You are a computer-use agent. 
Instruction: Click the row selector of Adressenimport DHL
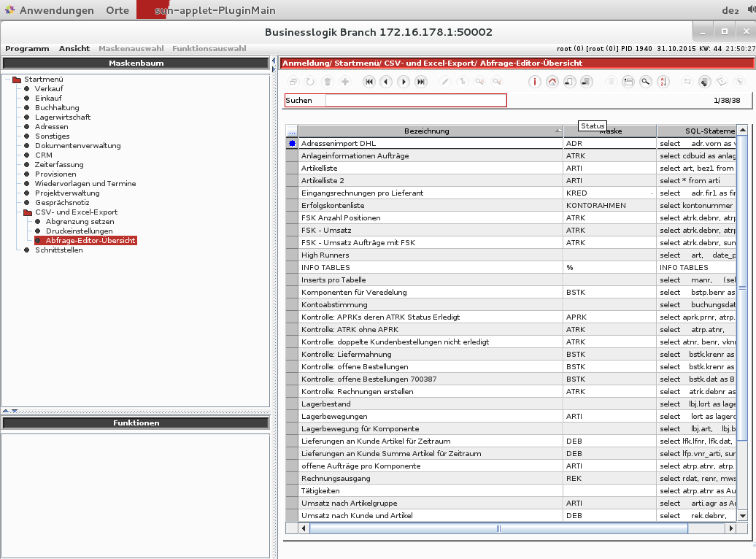(x=292, y=143)
